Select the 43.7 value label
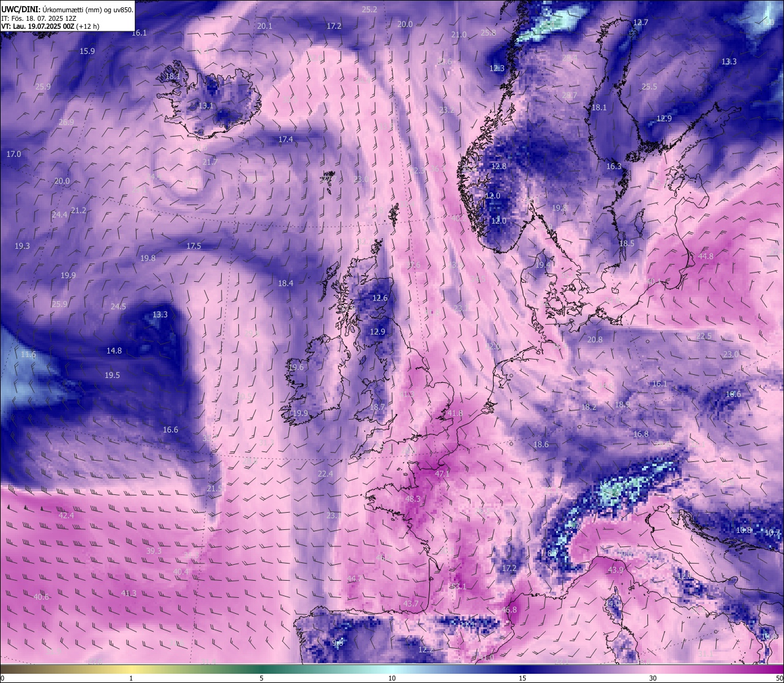784x683 pixels. click(411, 604)
